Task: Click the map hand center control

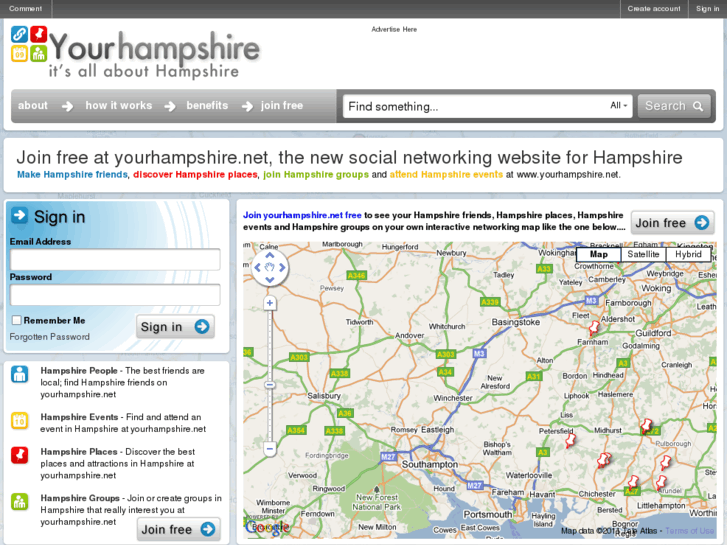Action: (270, 268)
